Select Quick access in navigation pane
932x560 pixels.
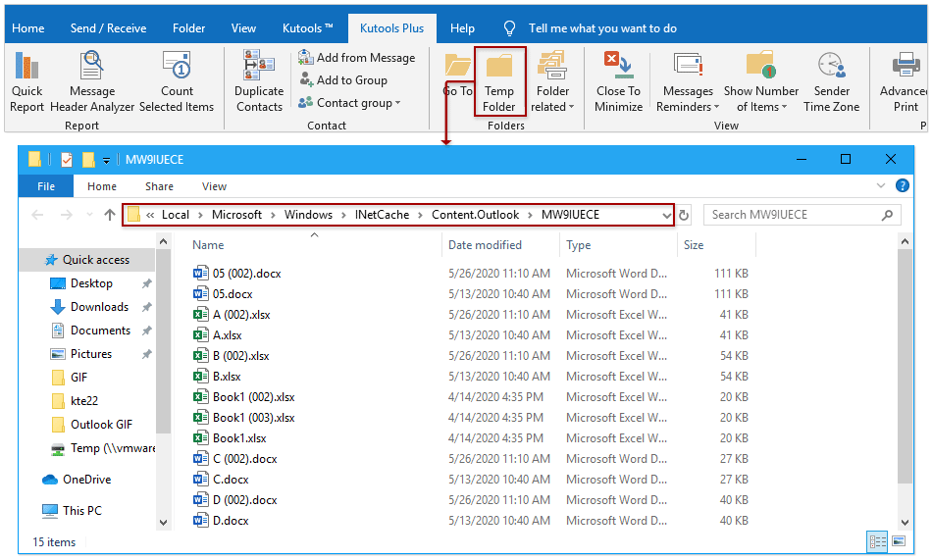[89, 260]
